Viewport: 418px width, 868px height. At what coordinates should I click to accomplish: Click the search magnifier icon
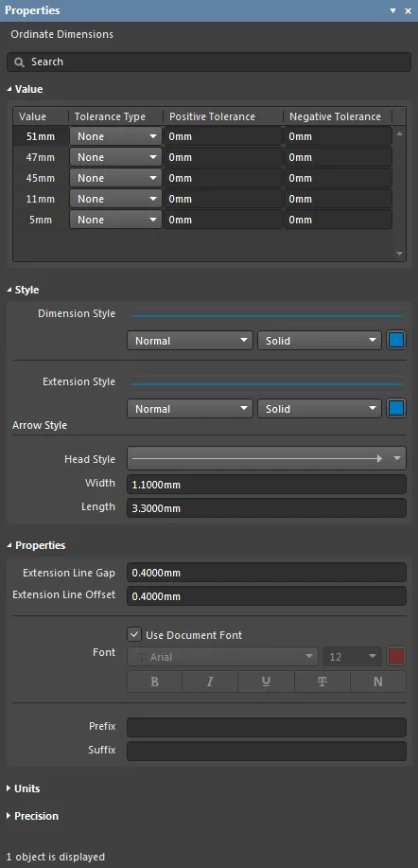19,62
